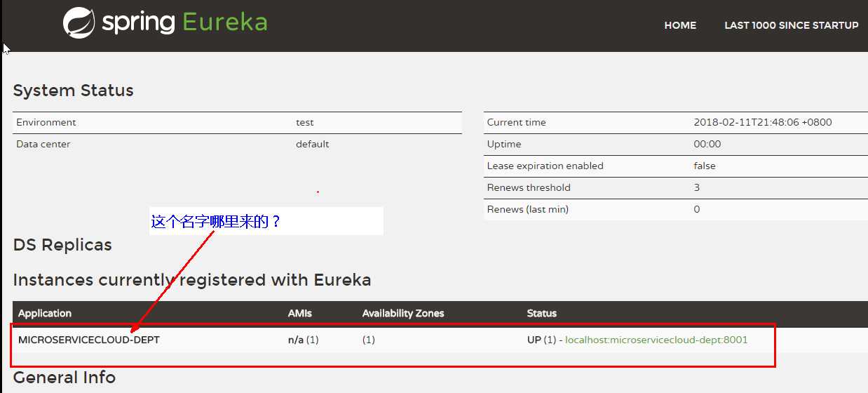Click the System Status heading
Image resolution: width=868 pixels, height=393 pixels.
pos(73,91)
